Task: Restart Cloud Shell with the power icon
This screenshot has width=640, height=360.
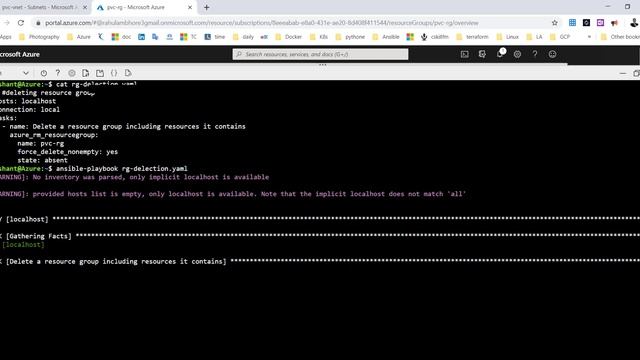Action: click(44, 73)
